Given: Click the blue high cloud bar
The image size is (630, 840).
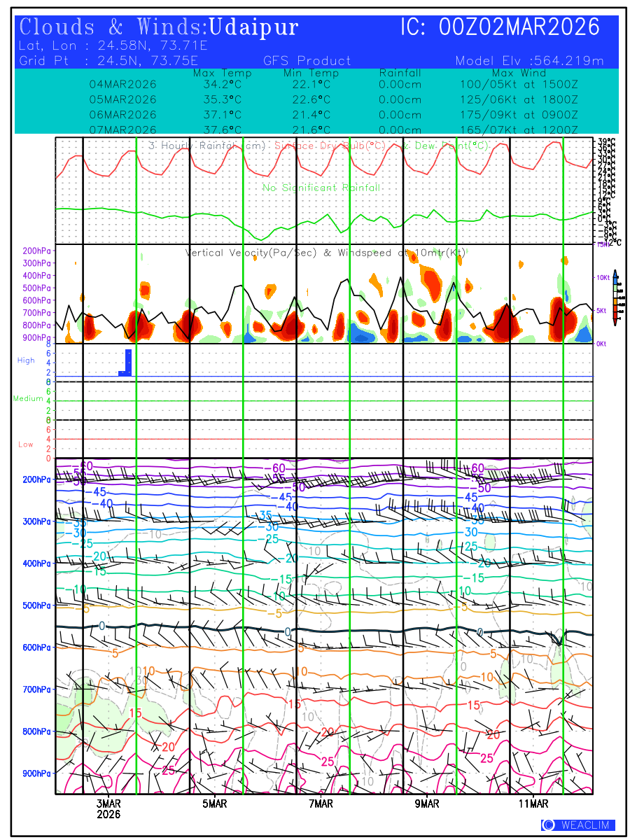Looking at the screenshot, I should point(126,363).
